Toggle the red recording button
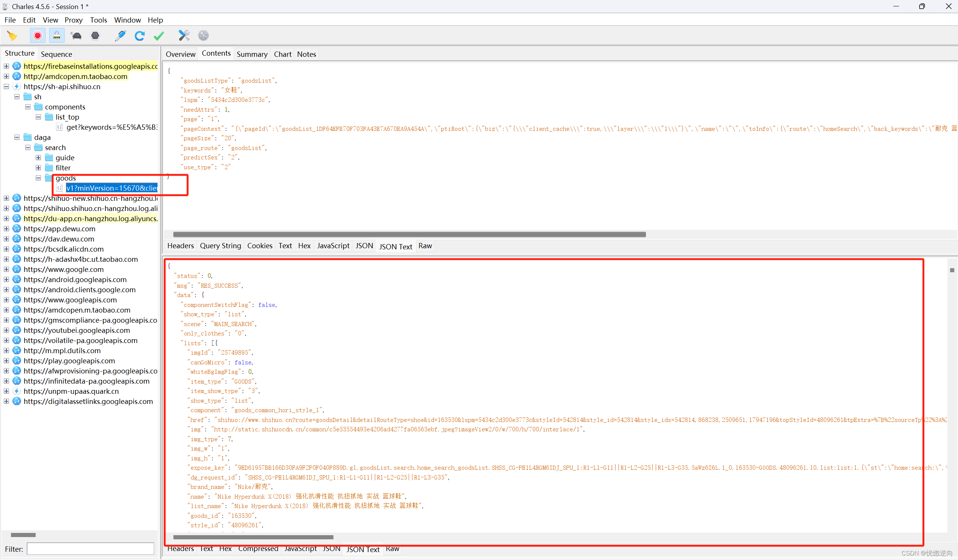 tap(38, 36)
